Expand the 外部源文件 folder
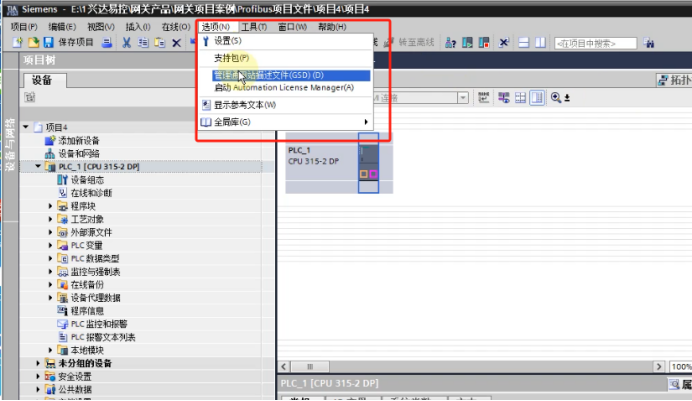692x401 pixels. (50, 232)
